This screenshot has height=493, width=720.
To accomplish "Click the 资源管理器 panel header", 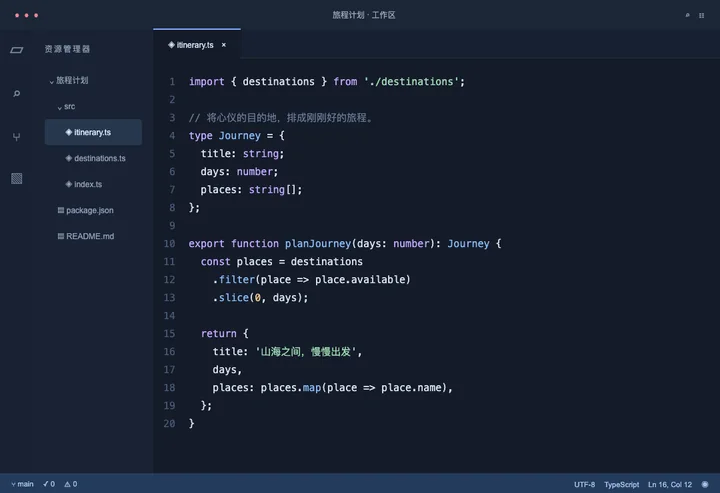I will tap(68, 49).
